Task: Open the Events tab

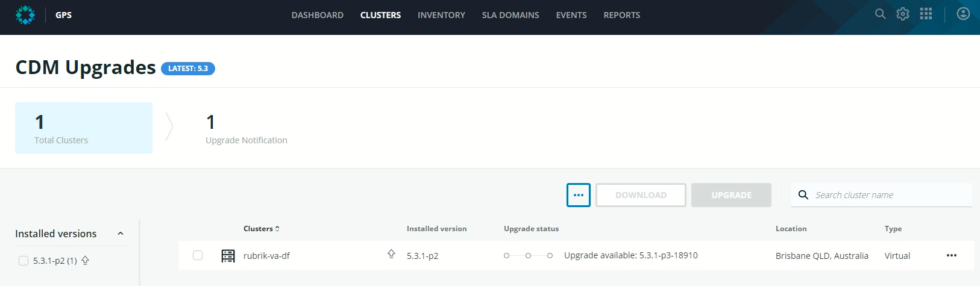Action: (571, 15)
